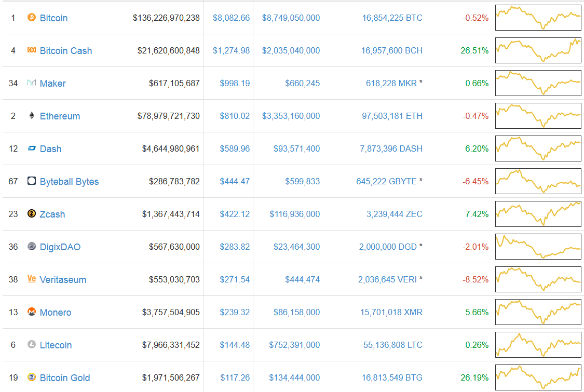Open Bitcoin Gold price sparkline chart
The height and width of the screenshot is (392, 584).
click(x=538, y=377)
